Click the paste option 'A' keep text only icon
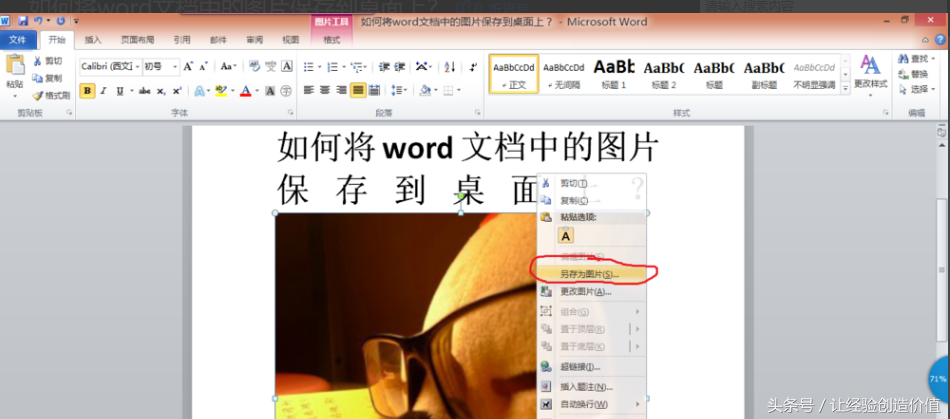 pos(566,236)
